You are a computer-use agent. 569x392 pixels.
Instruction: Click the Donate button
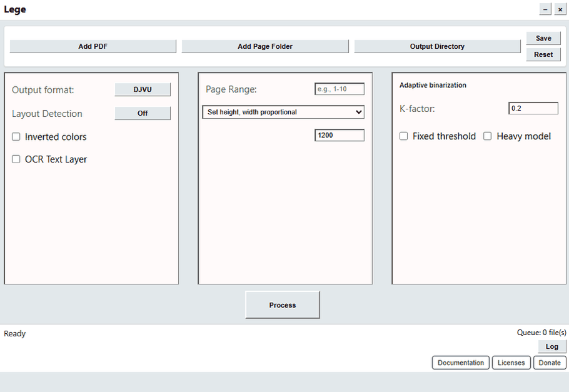[x=550, y=363]
